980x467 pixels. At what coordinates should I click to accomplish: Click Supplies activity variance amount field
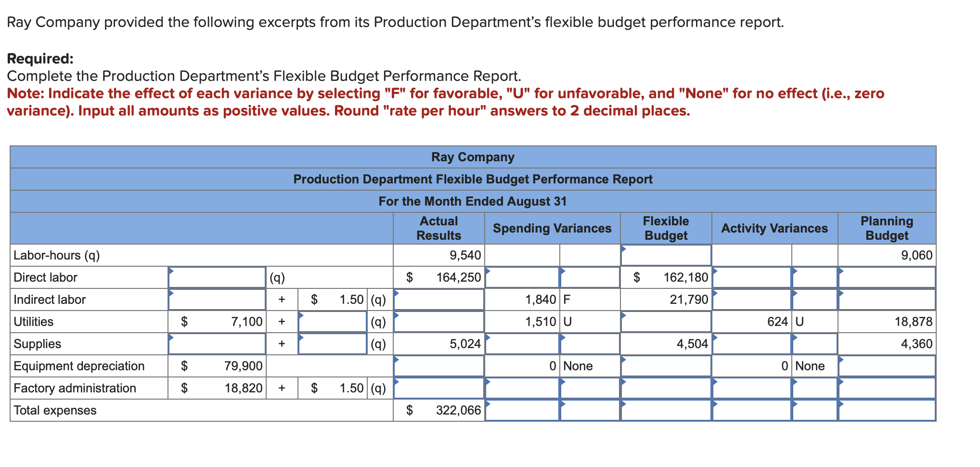(x=751, y=344)
